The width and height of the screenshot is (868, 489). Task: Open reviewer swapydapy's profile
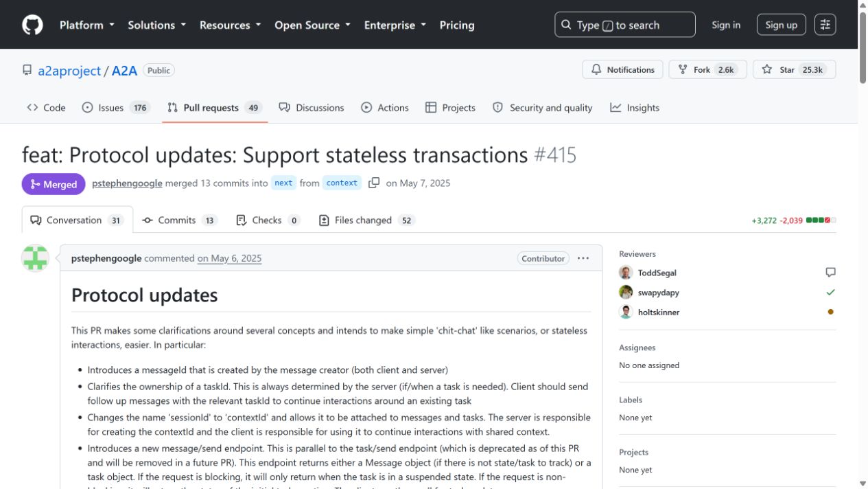659,293
